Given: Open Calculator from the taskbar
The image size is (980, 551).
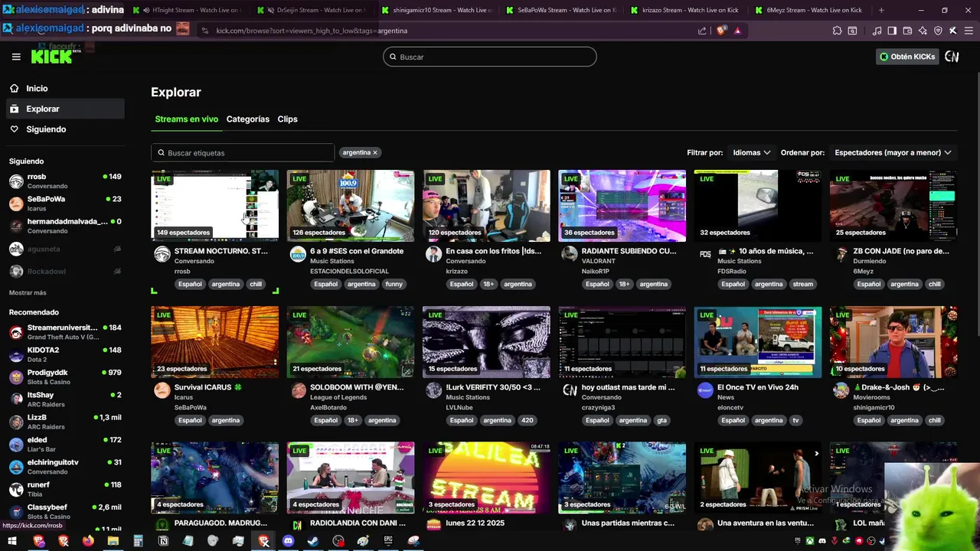Looking at the screenshot, I should [138, 541].
